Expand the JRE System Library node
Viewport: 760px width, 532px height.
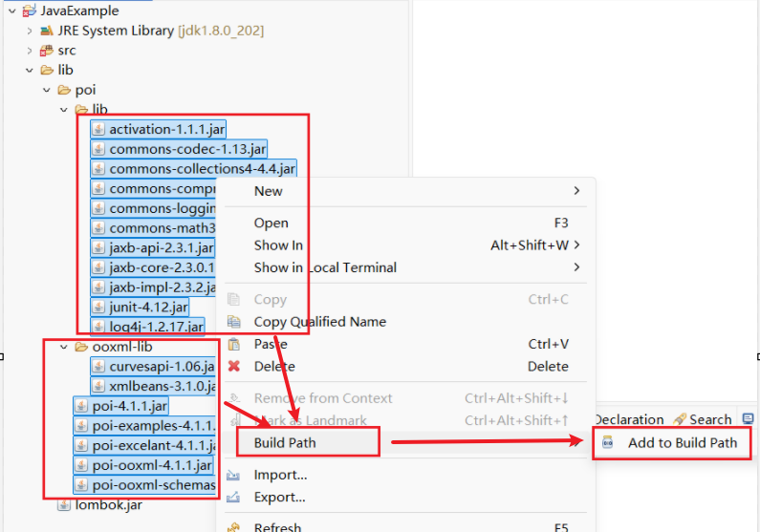pos(30,31)
